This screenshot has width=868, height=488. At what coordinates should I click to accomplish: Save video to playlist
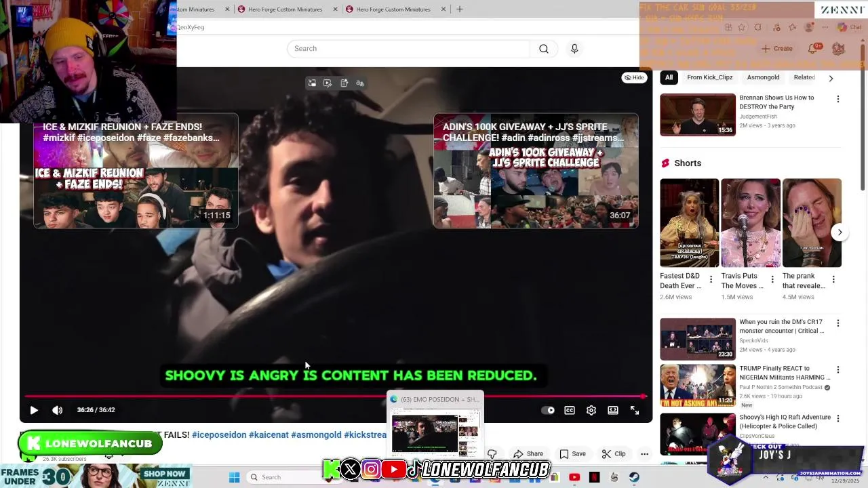click(573, 454)
